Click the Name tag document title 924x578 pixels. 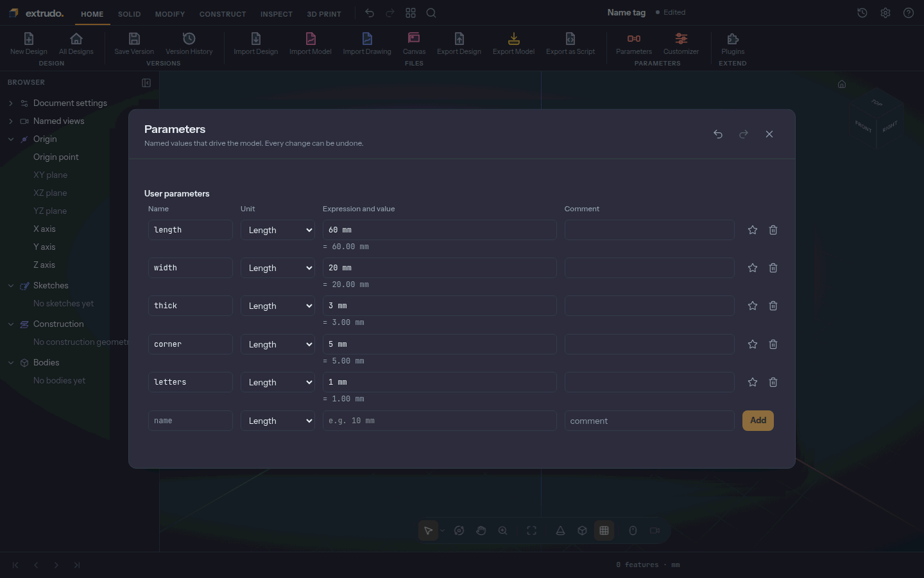[x=626, y=12]
